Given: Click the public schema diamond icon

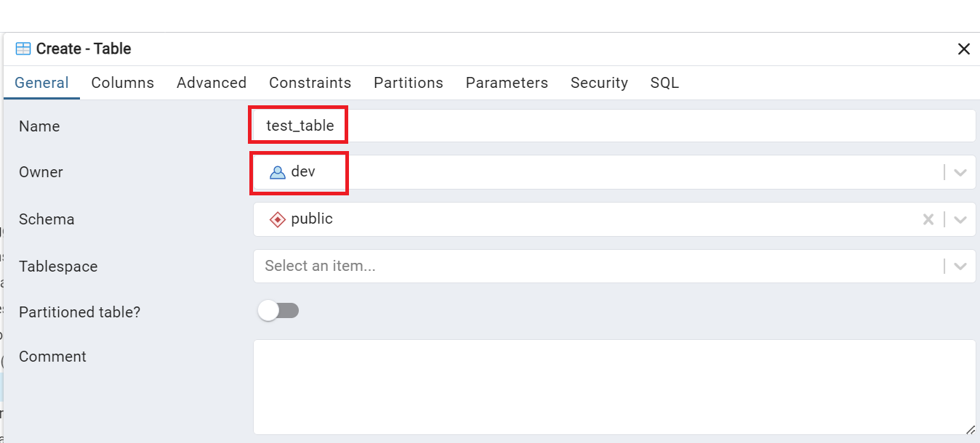Looking at the screenshot, I should point(277,219).
